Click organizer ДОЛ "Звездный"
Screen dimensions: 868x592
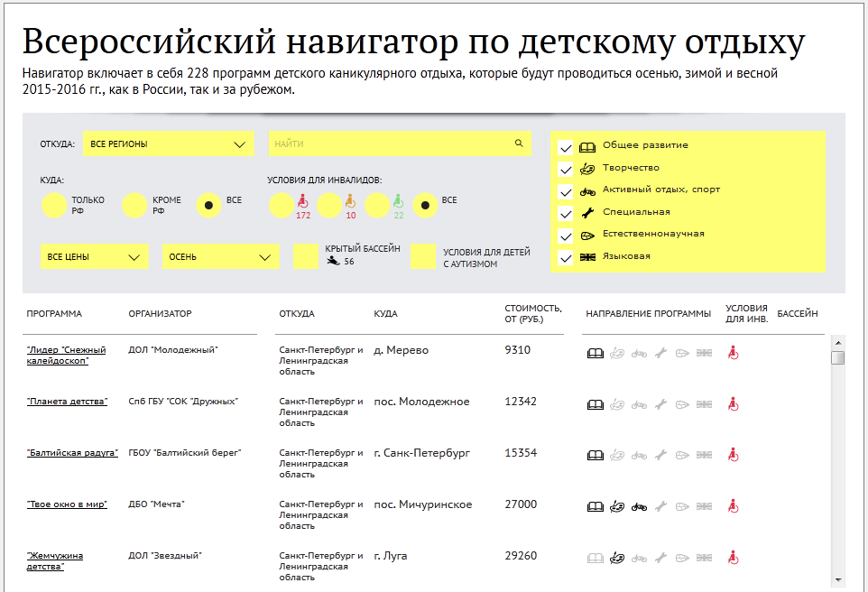pos(165,555)
